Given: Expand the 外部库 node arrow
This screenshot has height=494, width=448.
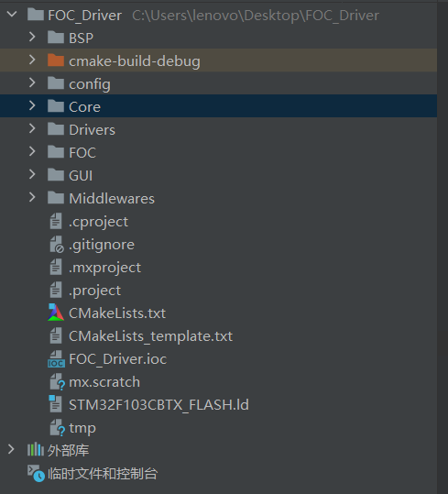Looking at the screenshot, I should tap(11, 450).
